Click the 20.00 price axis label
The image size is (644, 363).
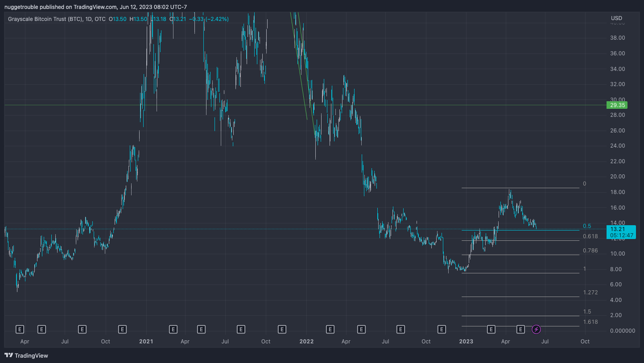coord(617,177)
